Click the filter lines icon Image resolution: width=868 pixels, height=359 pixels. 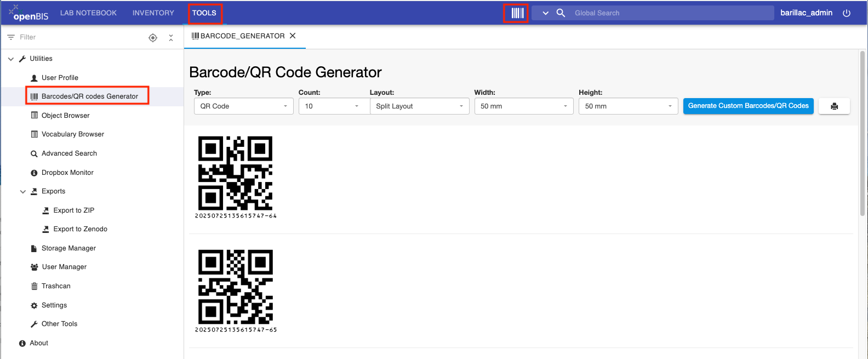[x=11, y=37]
